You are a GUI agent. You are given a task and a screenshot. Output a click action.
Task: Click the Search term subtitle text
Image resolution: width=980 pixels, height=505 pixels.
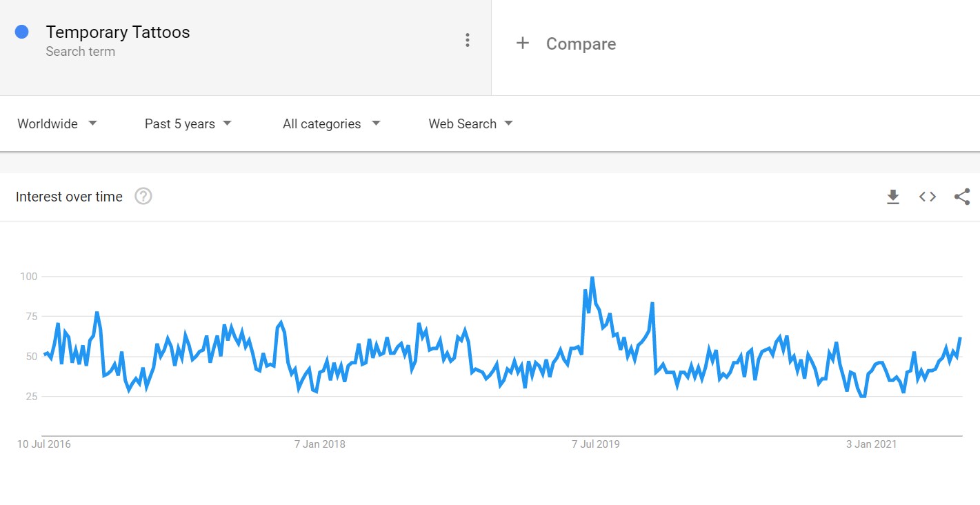(81, 52)
